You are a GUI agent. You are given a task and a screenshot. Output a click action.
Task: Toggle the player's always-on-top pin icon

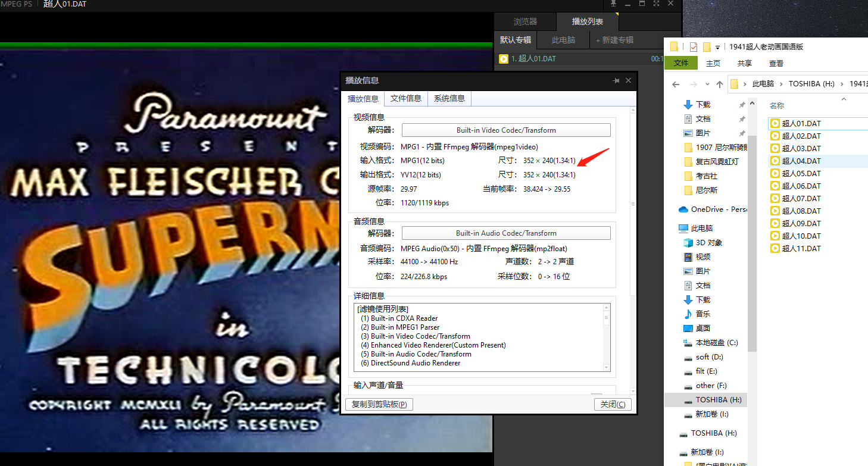point(614,4)
